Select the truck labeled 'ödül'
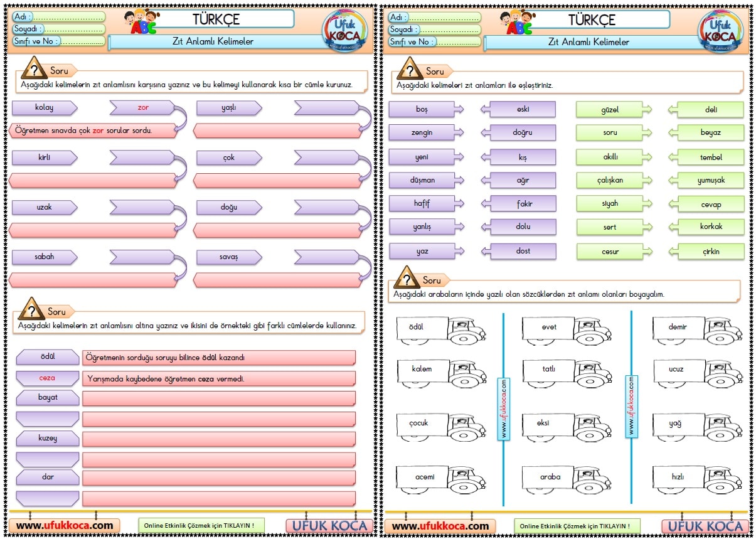The width and height of the screenshot is (756, 539). (x=441, y=329)
